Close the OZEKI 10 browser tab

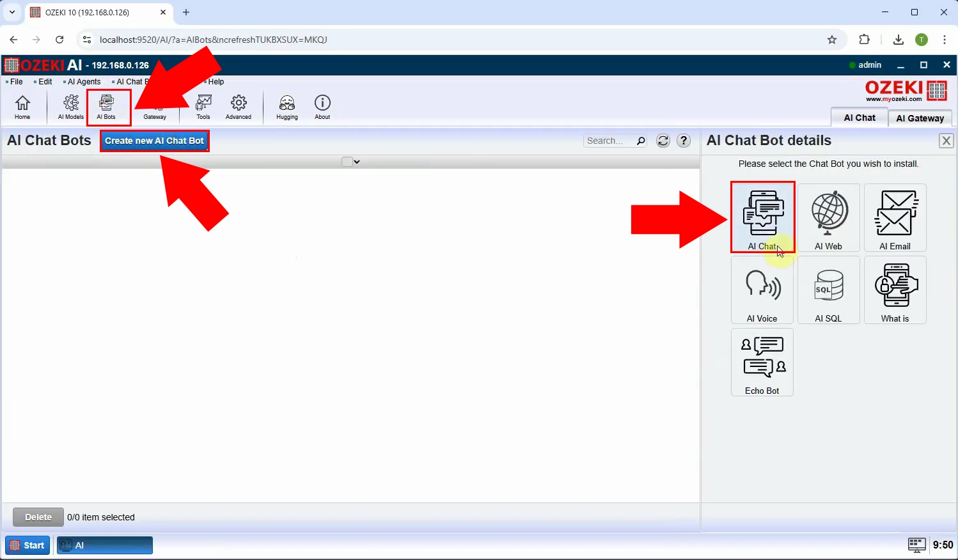click(x=163, y=12)
